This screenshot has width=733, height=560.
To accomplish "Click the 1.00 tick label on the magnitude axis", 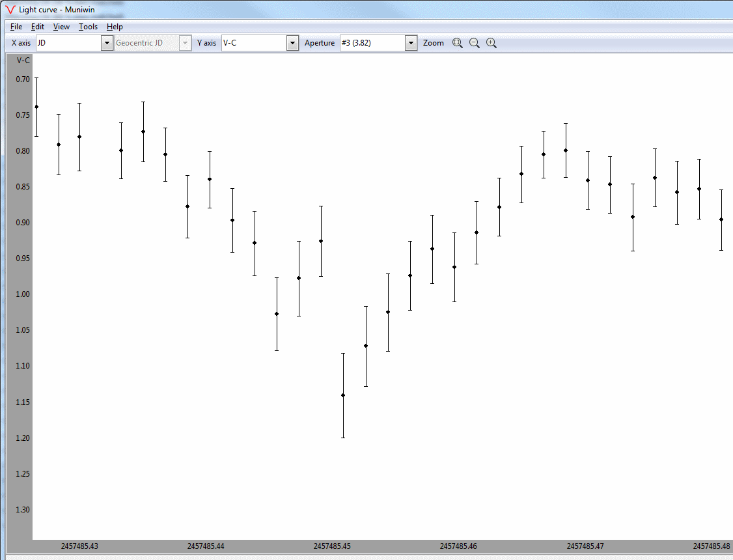I will coord(23,294).
